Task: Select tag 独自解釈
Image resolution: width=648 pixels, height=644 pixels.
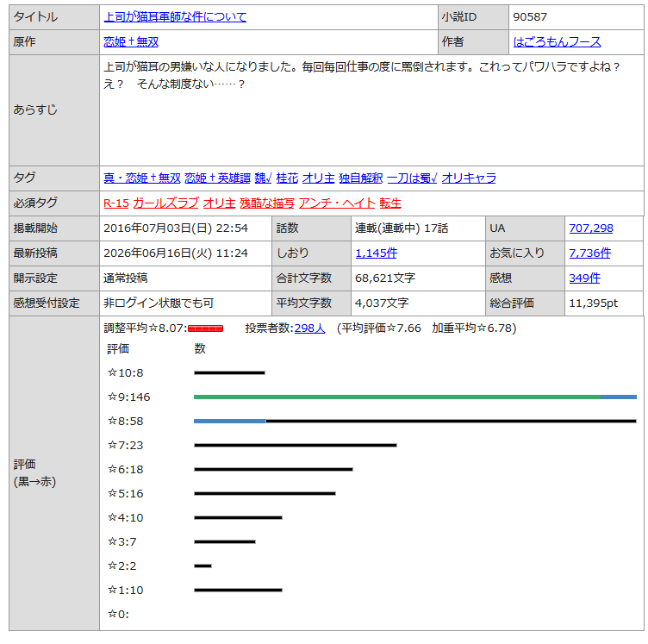Action: (x=361, y=178)
